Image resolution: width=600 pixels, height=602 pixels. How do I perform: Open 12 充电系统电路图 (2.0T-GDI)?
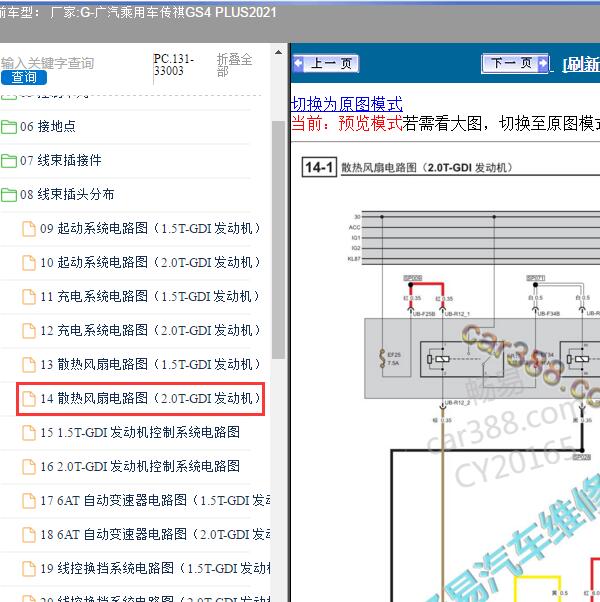[x=150, y=331]
